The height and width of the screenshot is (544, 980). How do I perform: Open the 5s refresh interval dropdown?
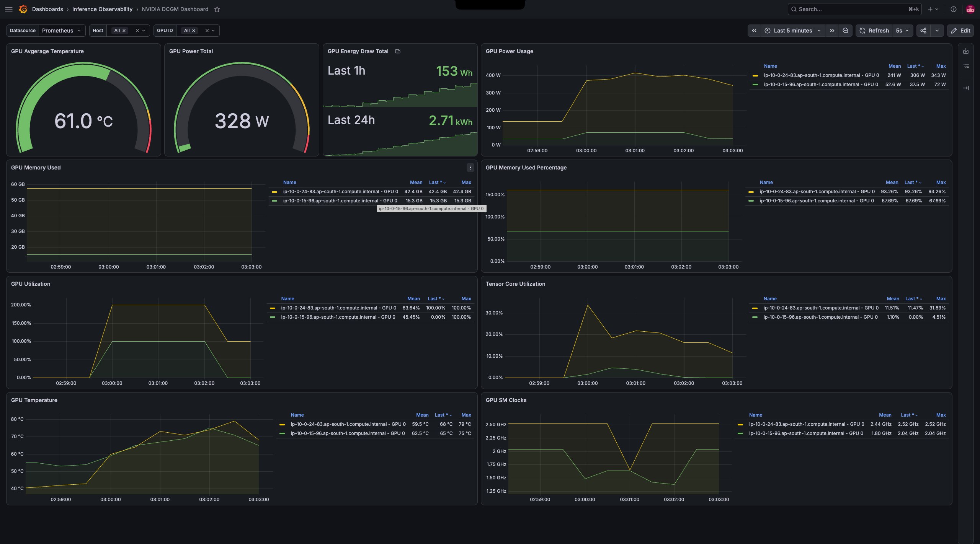coord(902,31)
